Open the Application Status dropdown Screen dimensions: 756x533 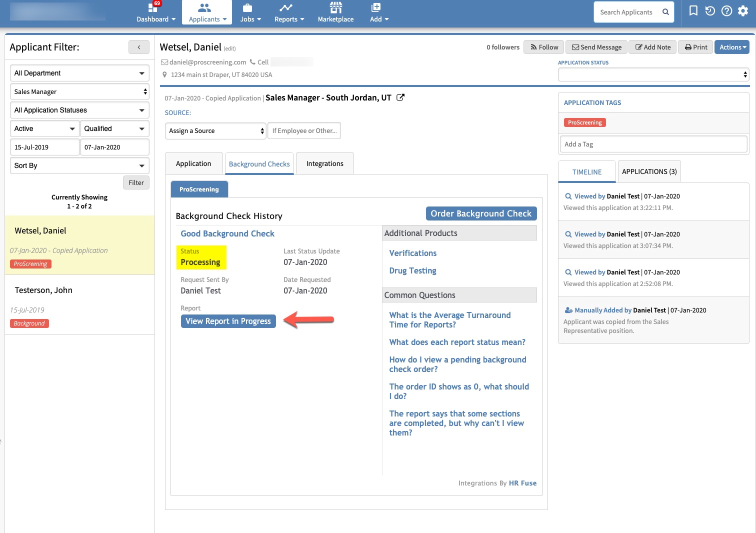[x=653, y=74]
